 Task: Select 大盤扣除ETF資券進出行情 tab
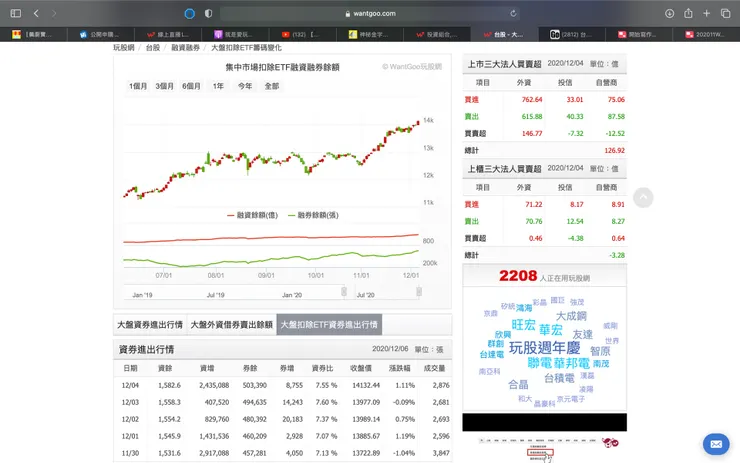pos(329,325)
